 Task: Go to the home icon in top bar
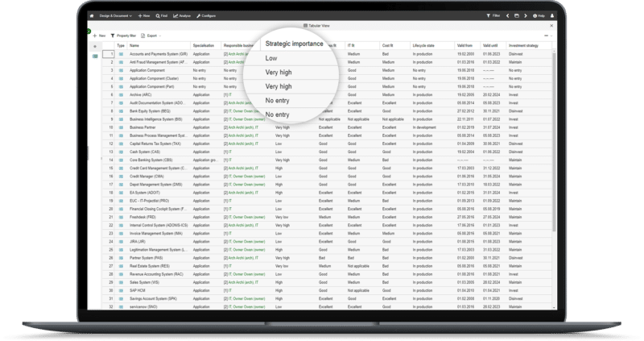pyautogui.click(x=92, y=15)
